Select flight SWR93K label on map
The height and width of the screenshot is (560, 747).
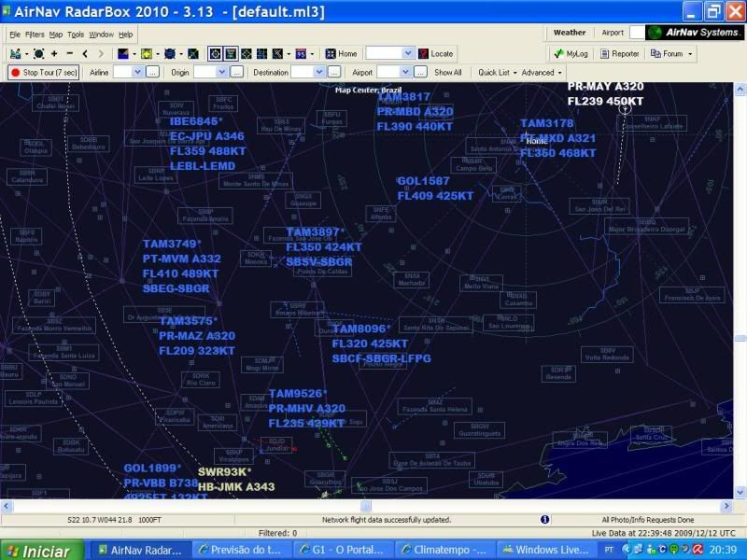[x=224, y=472]
